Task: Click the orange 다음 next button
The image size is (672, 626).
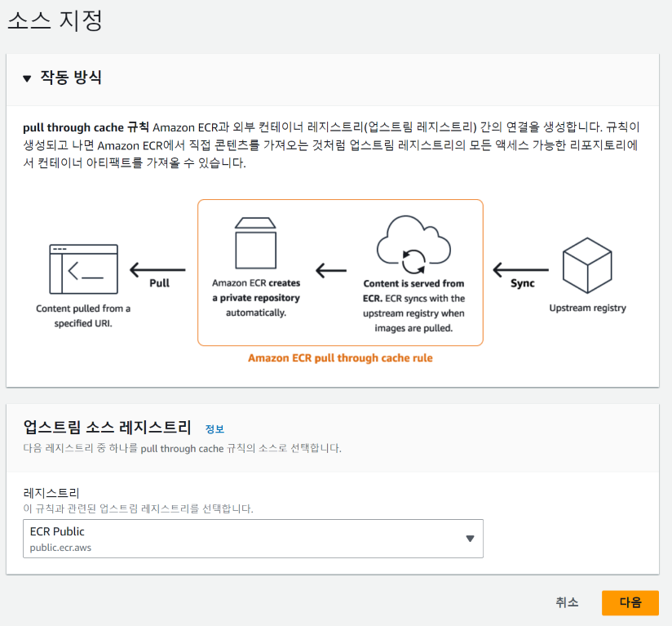Action: [630, 602]
